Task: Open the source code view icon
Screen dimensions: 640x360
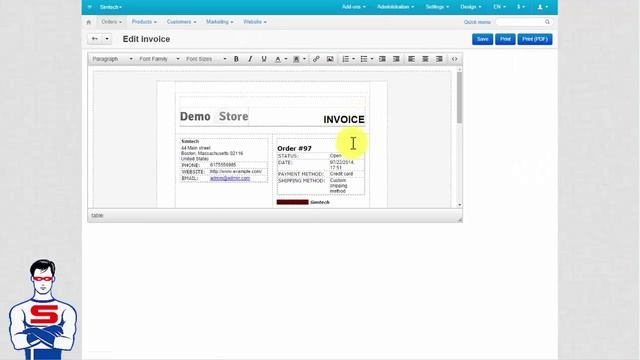Action: point(454,59)
